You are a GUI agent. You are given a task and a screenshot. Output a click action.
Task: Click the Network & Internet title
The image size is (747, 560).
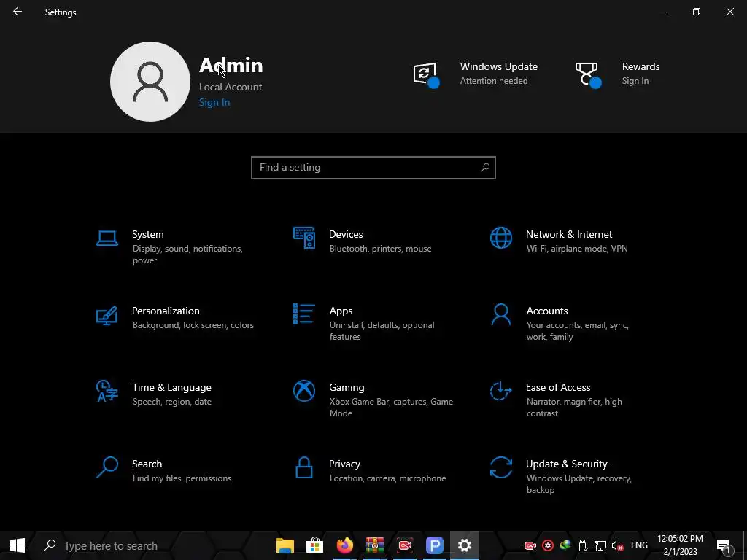click(x=569, y=234)
